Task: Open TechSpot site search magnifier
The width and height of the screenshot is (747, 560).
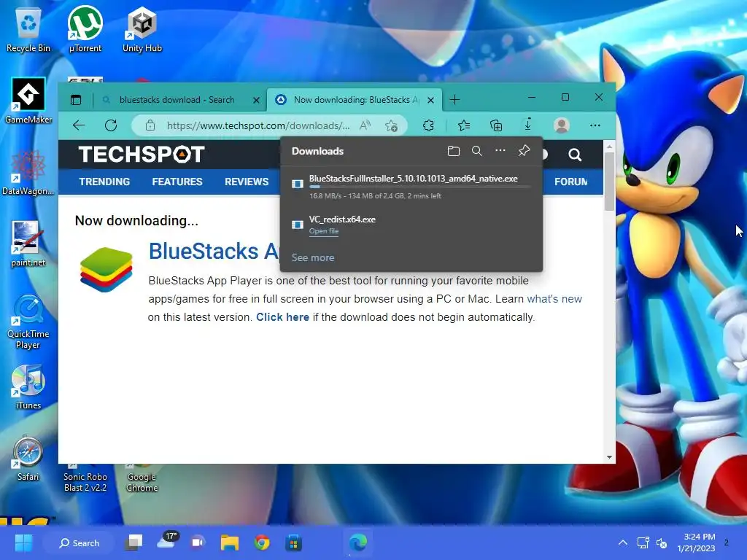Action: pos(575,155)
